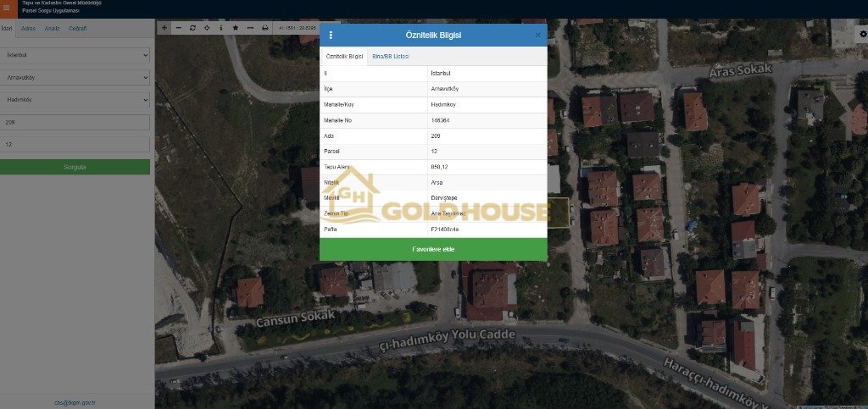Screen dimensions: 868x409
Task: Open favorites with the star icon
Action: click(236, 28)
